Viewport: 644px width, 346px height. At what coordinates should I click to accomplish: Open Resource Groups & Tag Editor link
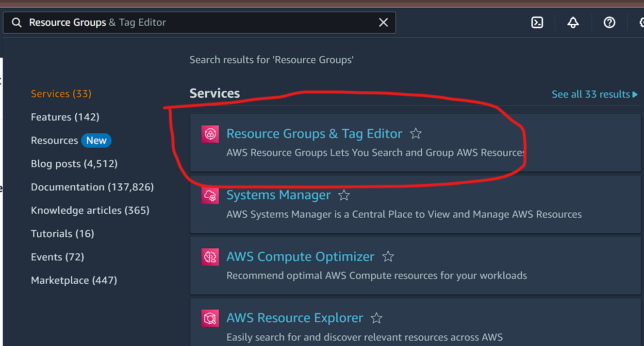click(x=314, y=134)
